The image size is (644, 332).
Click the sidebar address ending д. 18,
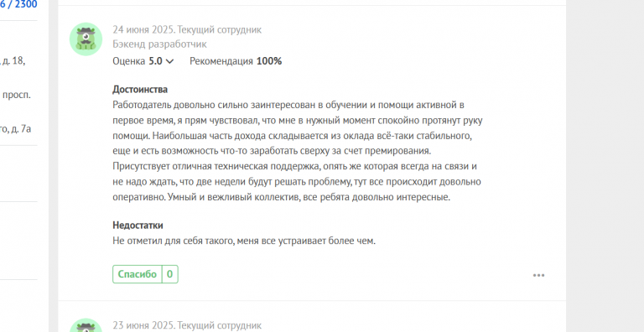pyautogui.click(x=13, y=61)
